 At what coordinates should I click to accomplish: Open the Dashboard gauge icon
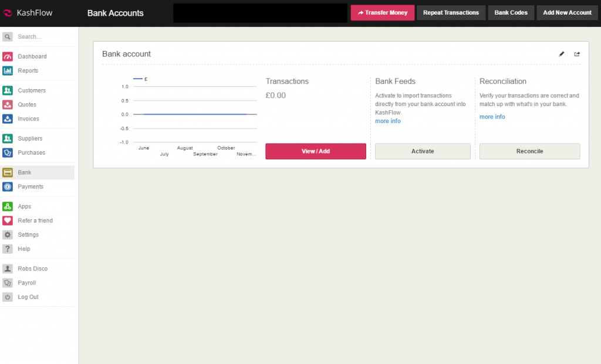(7, 57)
